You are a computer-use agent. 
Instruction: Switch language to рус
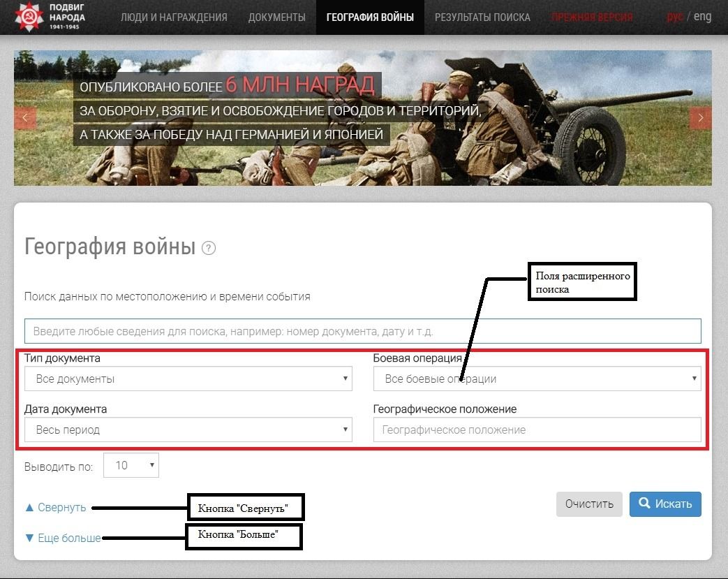[674, 17]
